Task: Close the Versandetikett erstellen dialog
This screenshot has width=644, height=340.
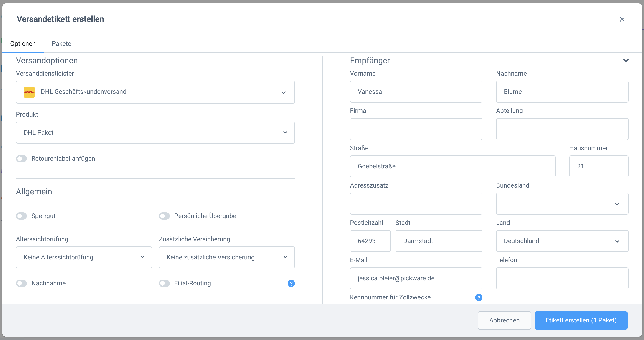Action: click(x=622, y=19)
